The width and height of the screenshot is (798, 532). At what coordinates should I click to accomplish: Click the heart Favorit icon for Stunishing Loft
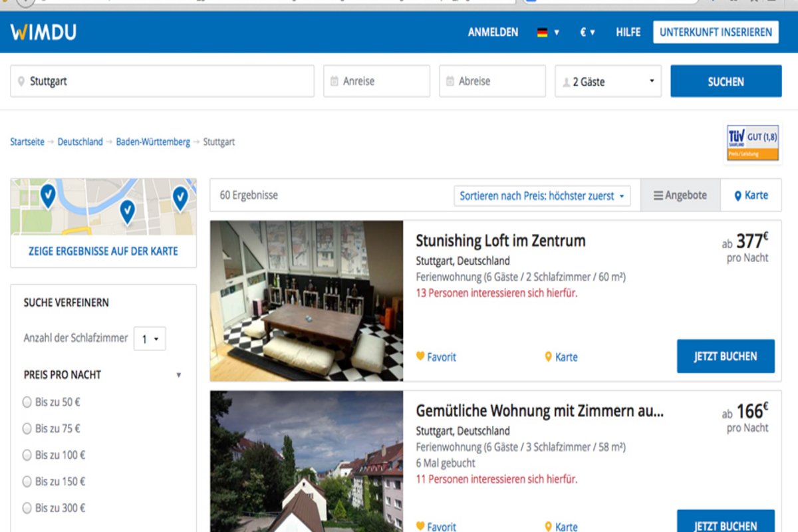pos(420,356)
